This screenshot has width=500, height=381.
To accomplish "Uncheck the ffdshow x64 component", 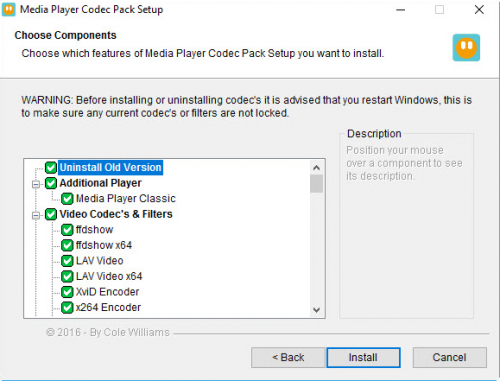I will [x=67, y=245].
